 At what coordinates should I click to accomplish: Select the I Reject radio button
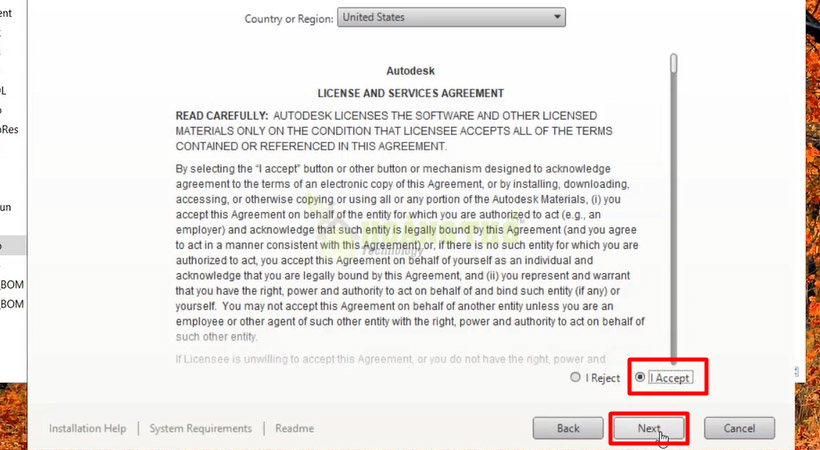(575, 377)
